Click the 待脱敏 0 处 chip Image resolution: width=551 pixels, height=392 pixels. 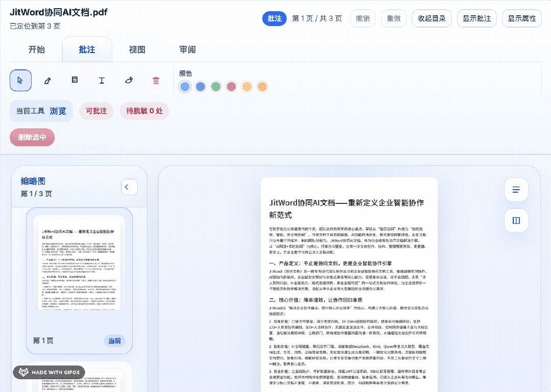(x=144, y=111)
